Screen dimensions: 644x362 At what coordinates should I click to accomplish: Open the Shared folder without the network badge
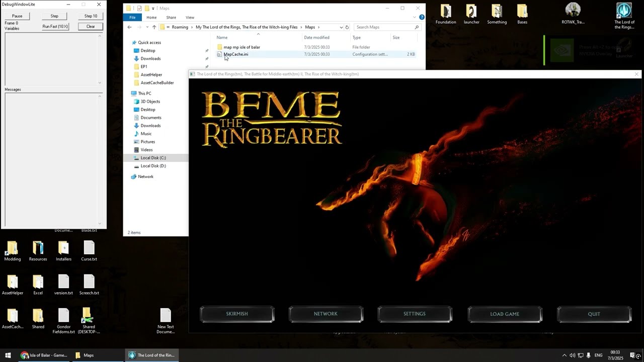click(x=38, y=319)
